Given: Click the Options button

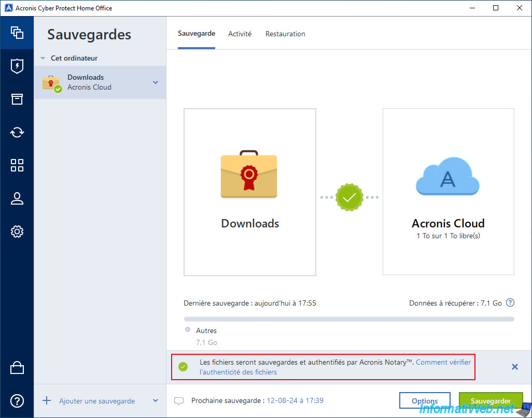Looking at the screenshot, I should tap(425, 401).
